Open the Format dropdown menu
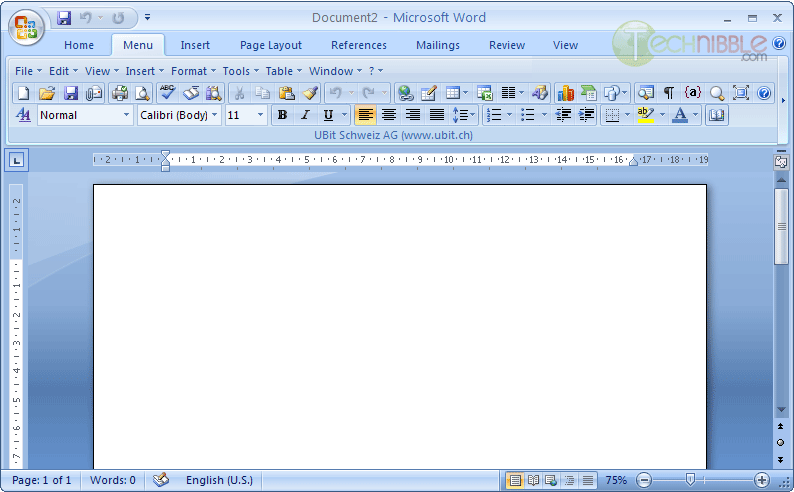 click(x=193, y=71)
